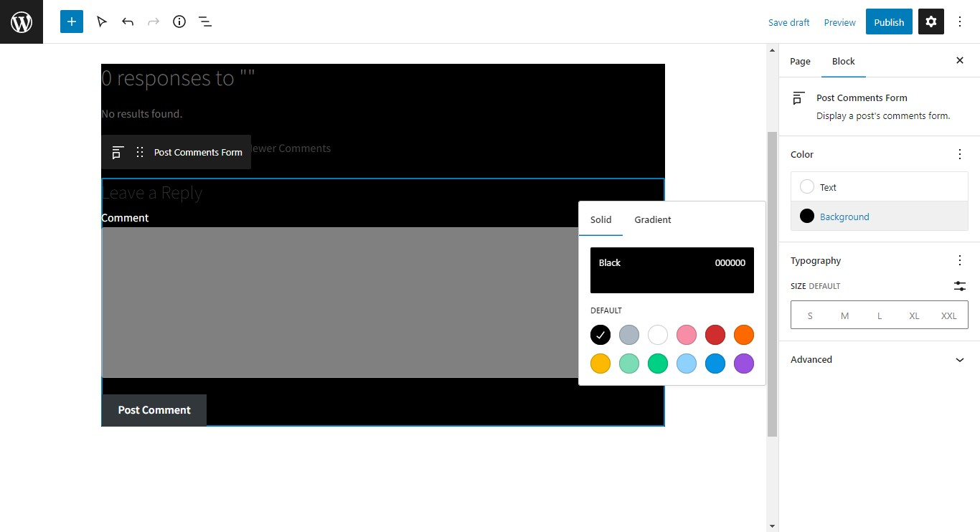Screen dimensions: 980x532
Task: Switch to the Block tab
Action: (843, 61)
